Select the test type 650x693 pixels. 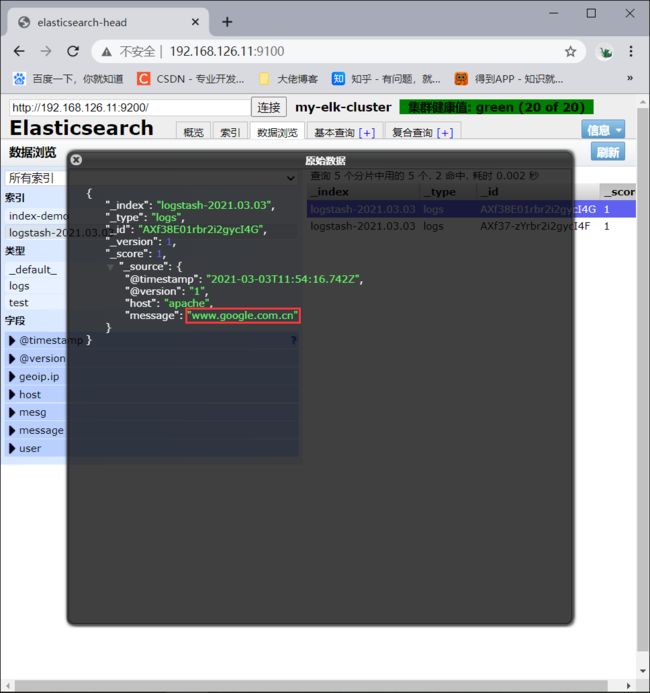pos(19,303)
